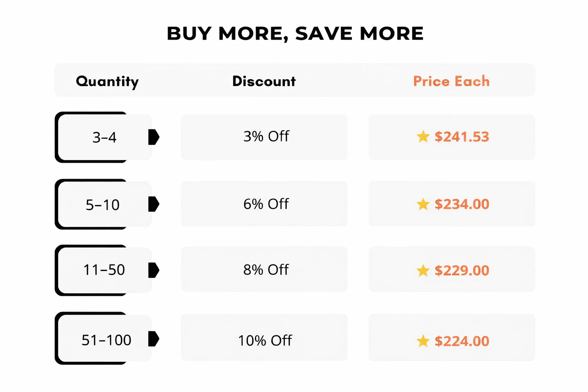Choose the 51–100 quantity tier

point(106,340)
